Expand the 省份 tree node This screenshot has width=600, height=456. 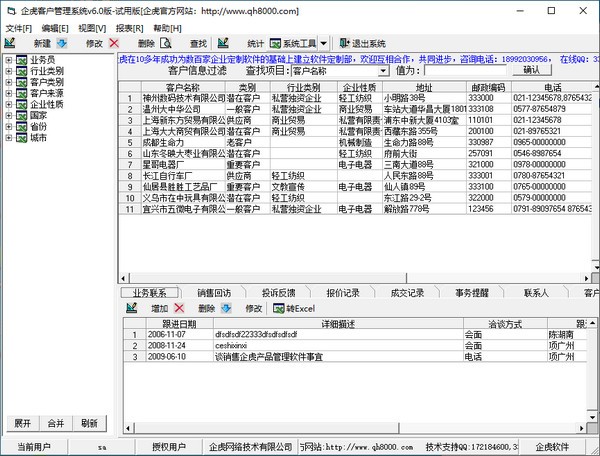coord(9,127)
